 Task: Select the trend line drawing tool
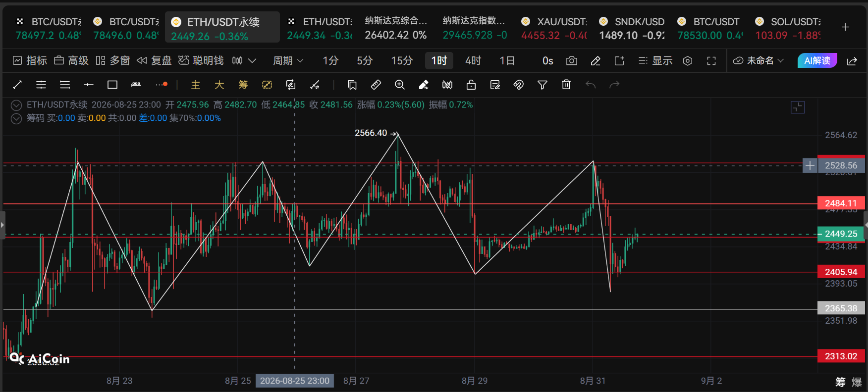coord(17,85)
